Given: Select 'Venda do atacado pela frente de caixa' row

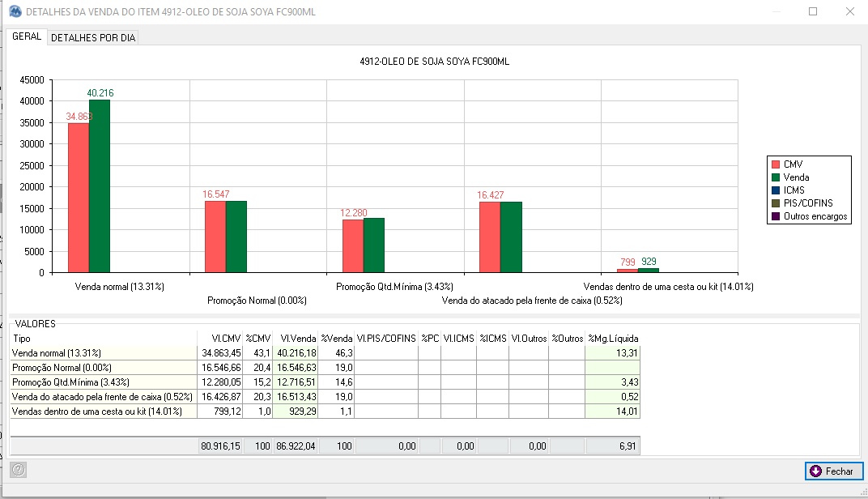Looking at the screenshot, I should [325, 397].
